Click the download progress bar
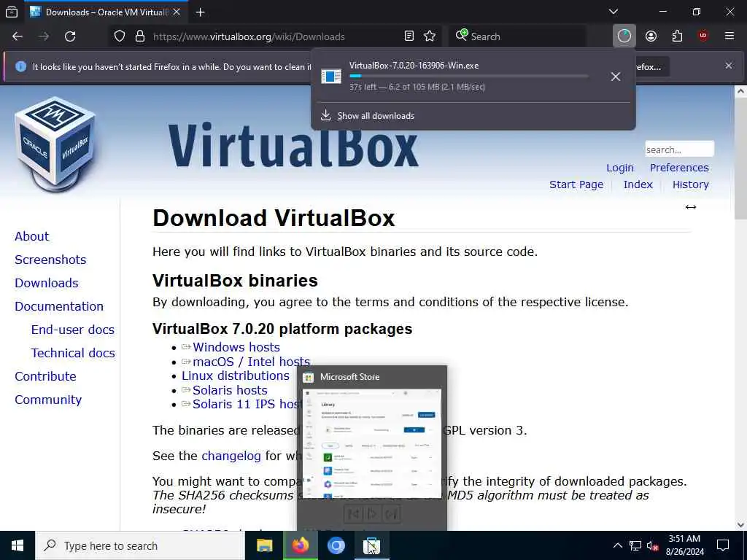Image resolution: width=747 pixels, height=560 pixels. (469, 76)
